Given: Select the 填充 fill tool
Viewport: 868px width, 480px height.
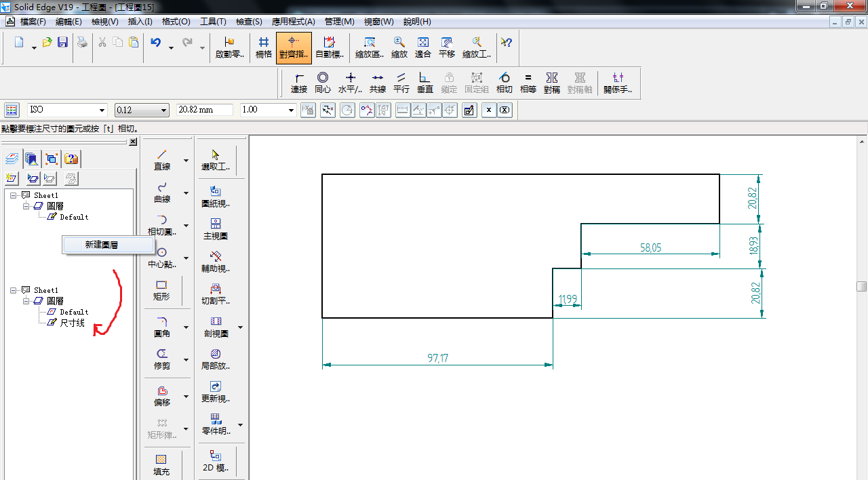Looking at the screenshot, I should coord(161,465).
